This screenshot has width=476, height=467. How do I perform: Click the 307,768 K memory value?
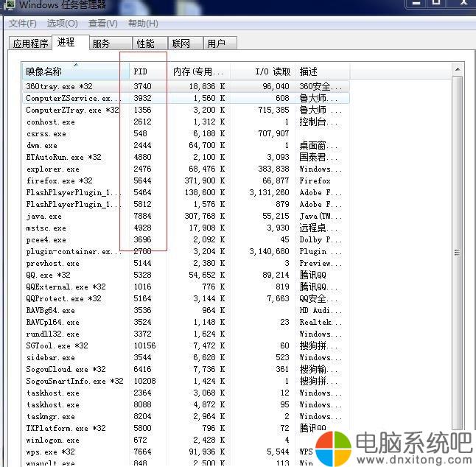[x=205, y=216]
